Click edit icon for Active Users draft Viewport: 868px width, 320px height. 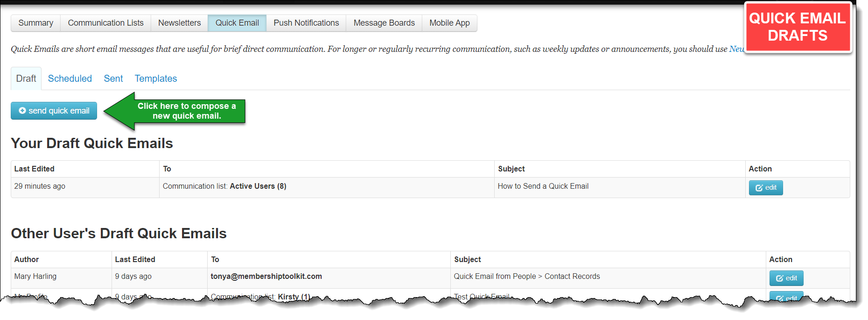pyautogui.click(x=759, y=188)
